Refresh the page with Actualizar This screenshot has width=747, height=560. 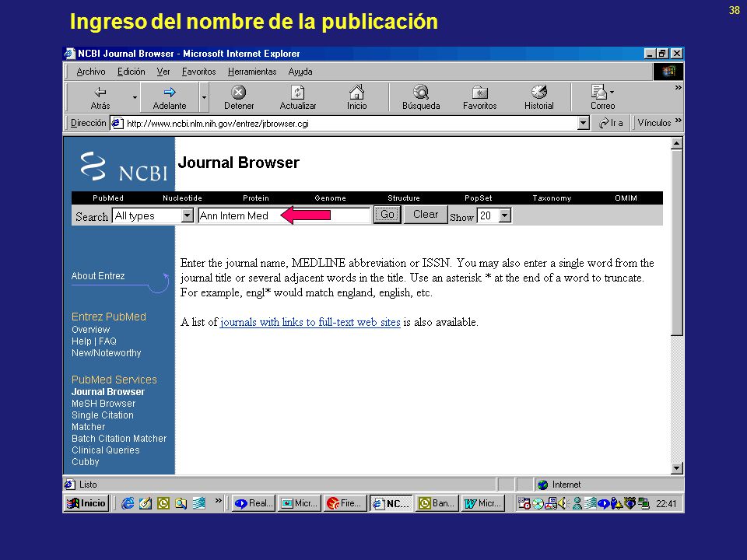coord(298,97)
